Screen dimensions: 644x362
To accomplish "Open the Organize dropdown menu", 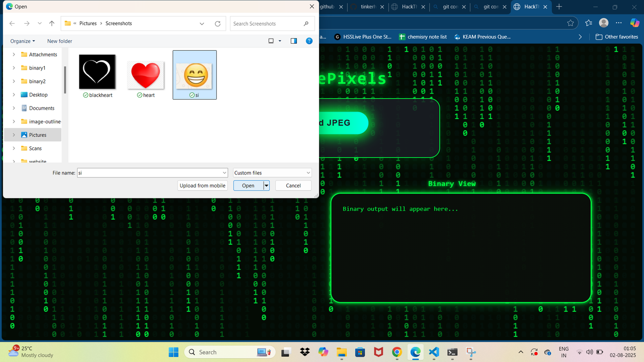I will click(23, 41).
